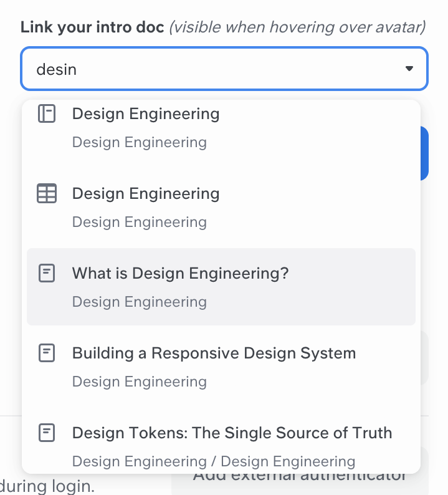The image size is (448, 495).
Task: Click the table icon beside second Design Engineering
Action: 47,193
